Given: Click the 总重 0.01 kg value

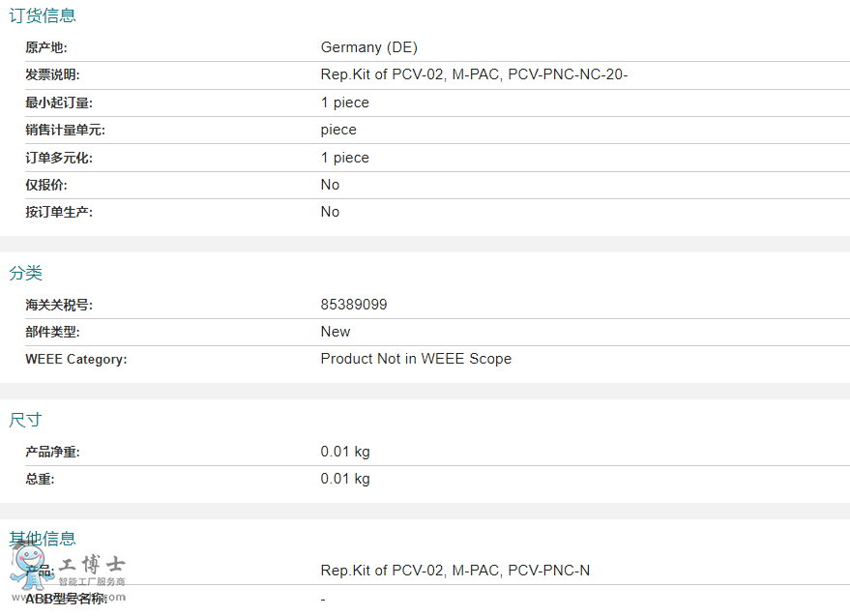Looking at the screenshot, I should point(345,479).
